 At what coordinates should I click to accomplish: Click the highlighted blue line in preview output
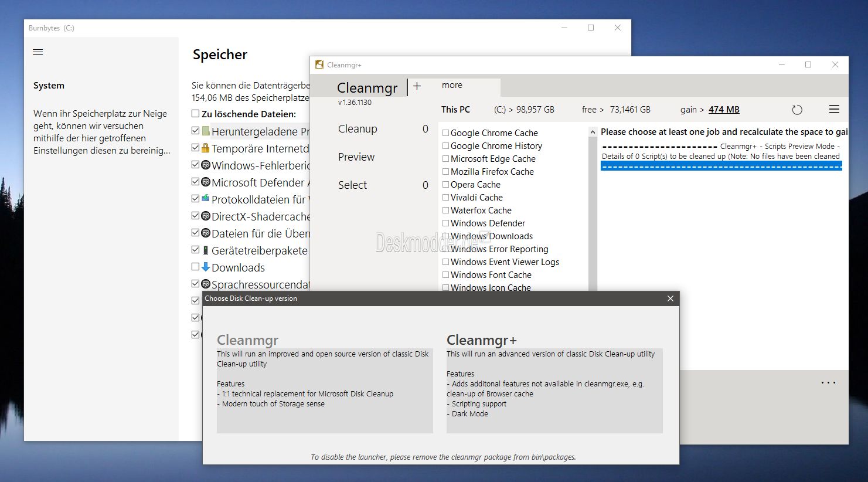pos(721,167)
